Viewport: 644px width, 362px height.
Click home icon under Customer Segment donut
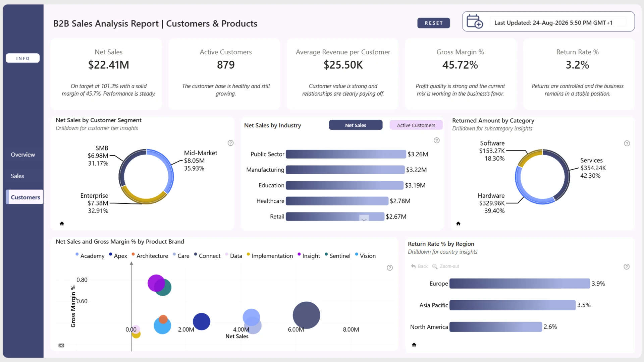[x=62, y=224]
